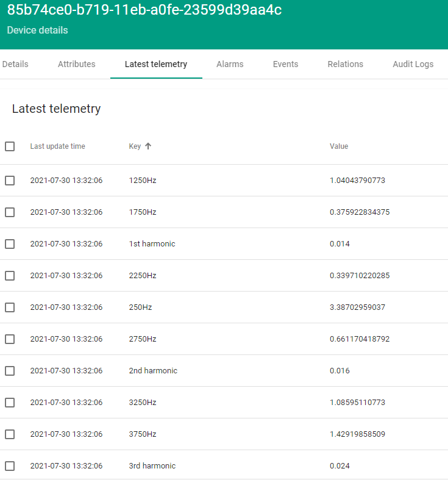This screenshot has width=448, height=488.
Task: Open the Audit Logs tab
Action: 413,64
